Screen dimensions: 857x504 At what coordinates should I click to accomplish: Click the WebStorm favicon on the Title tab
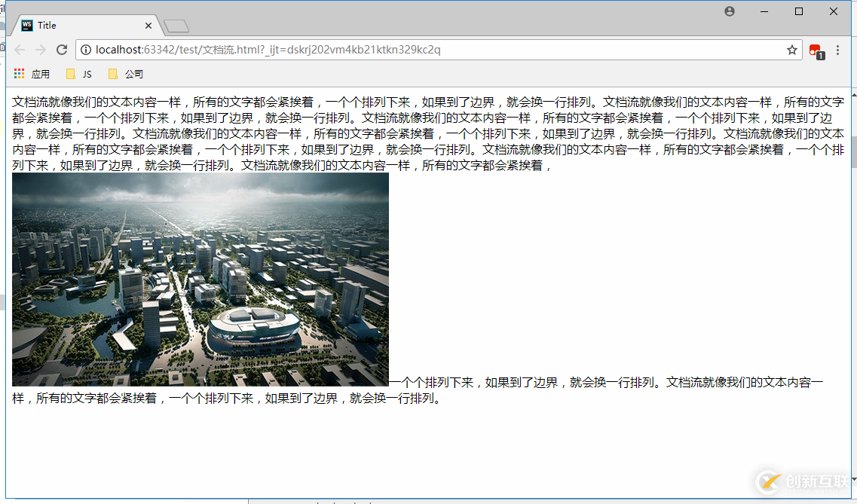point(26,25)
